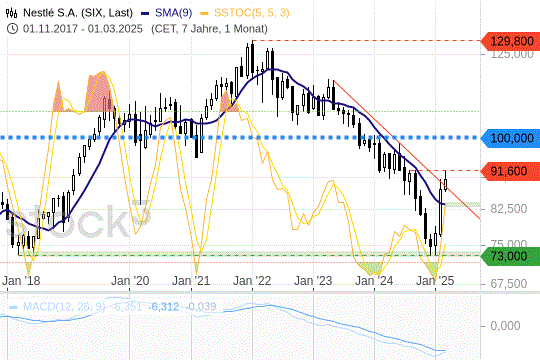
Task: Click the 0,000 MACD axis label
Action: click(505, 326)
